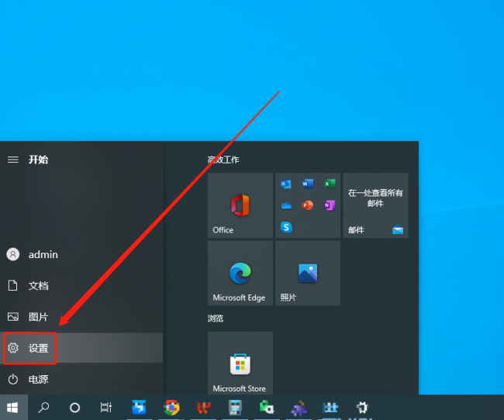Open the 电源 Power options
Image resolution: width=504 pixels, height=420 pixels.
tap(81, 379)
